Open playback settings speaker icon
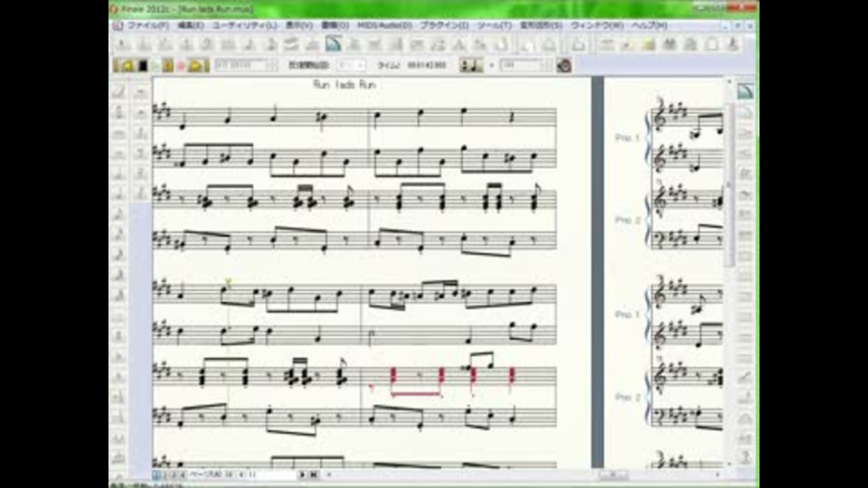Image resolution: width=868 pixels, height=488 pixels. (563, 65)
